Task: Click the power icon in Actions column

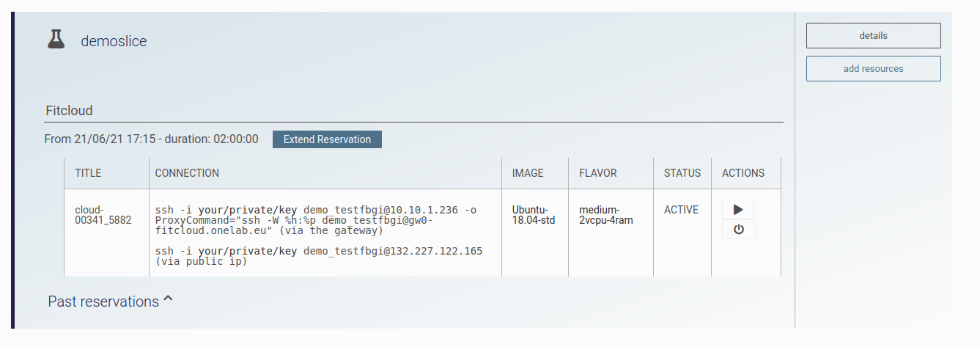Action: [x=738, y=230]
